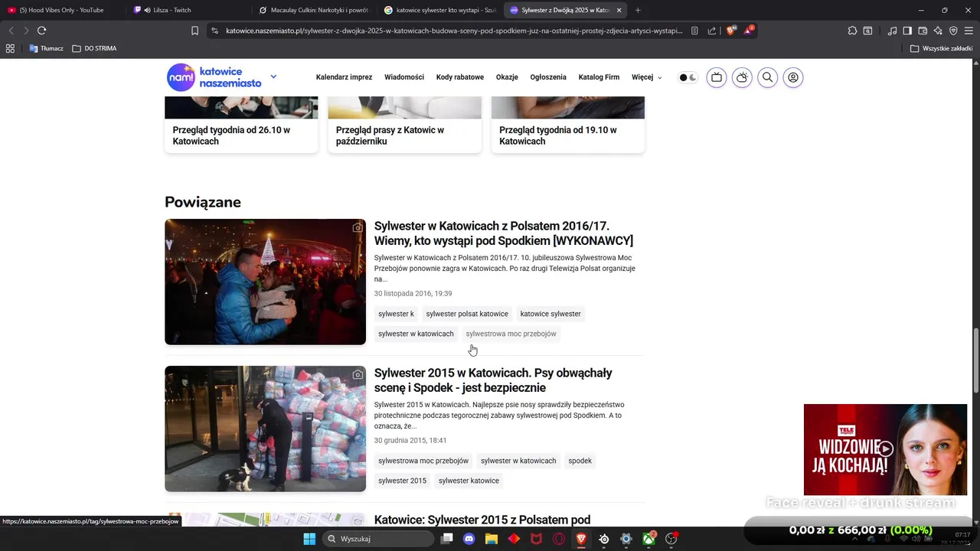Screen dimensions: 980x551
Task: Select the 'spodek' tag
Action: 580,461
